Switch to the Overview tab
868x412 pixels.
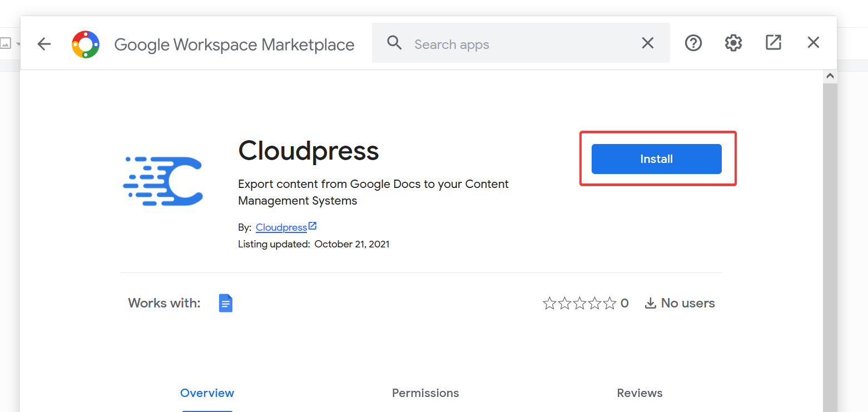[207, 393]
